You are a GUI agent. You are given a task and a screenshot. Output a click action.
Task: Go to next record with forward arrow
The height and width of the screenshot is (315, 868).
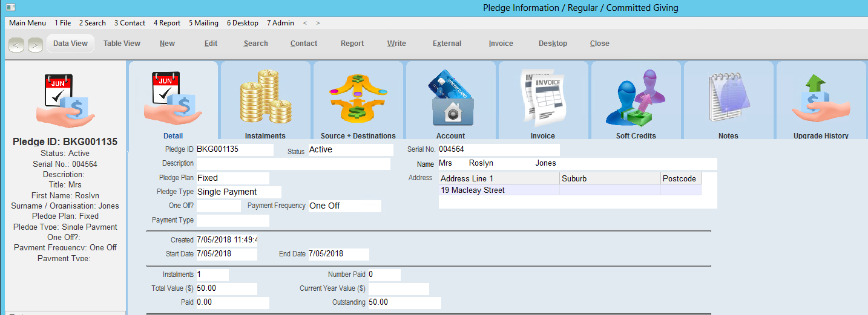click(x=35, y=44)
